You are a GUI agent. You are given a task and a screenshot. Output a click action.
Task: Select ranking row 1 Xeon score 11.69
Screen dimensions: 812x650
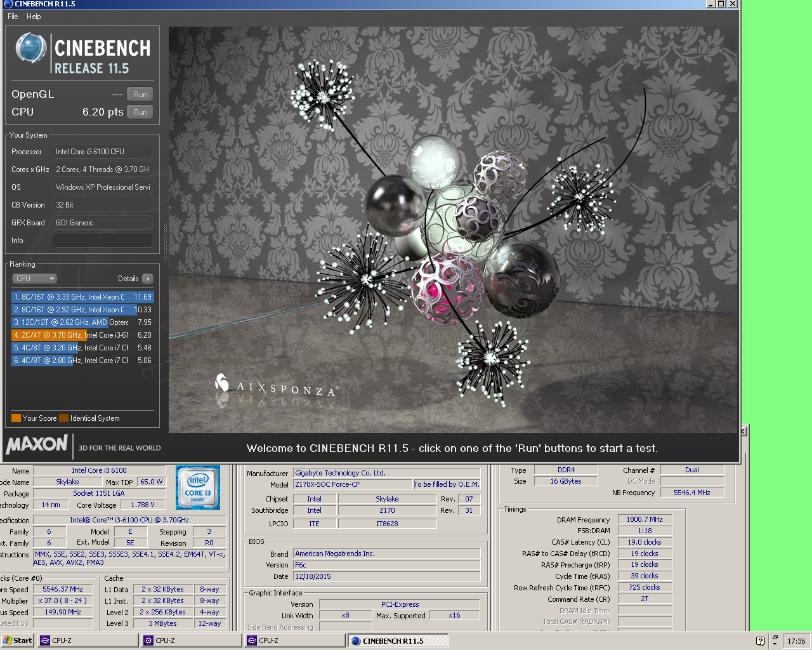[x=82, y=297]
